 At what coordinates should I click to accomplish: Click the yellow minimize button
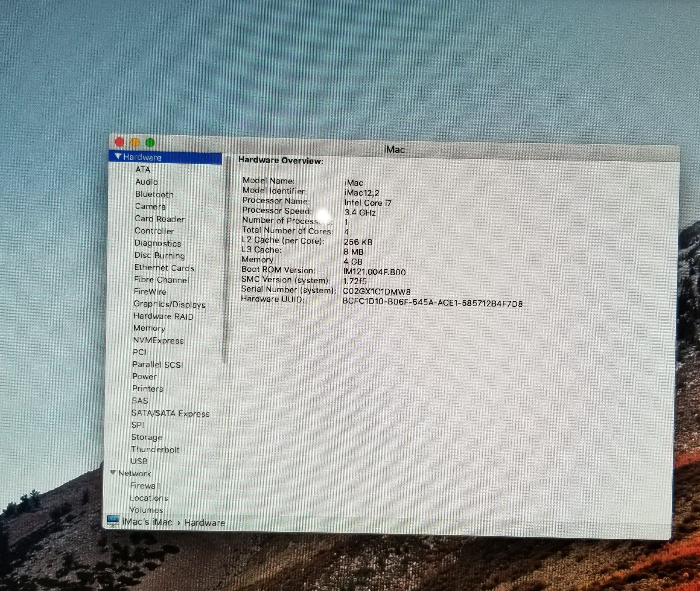[x=135, y=142]
